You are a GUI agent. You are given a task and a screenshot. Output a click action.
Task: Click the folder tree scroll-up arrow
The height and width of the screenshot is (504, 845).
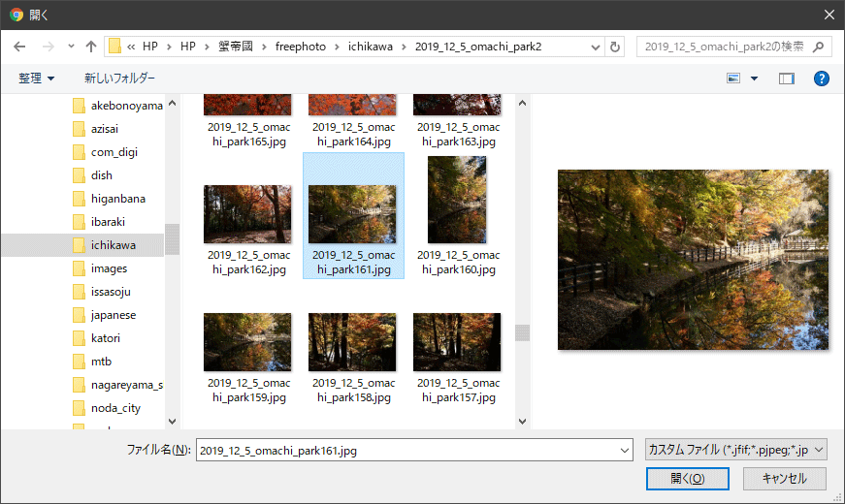pos(173,103)
